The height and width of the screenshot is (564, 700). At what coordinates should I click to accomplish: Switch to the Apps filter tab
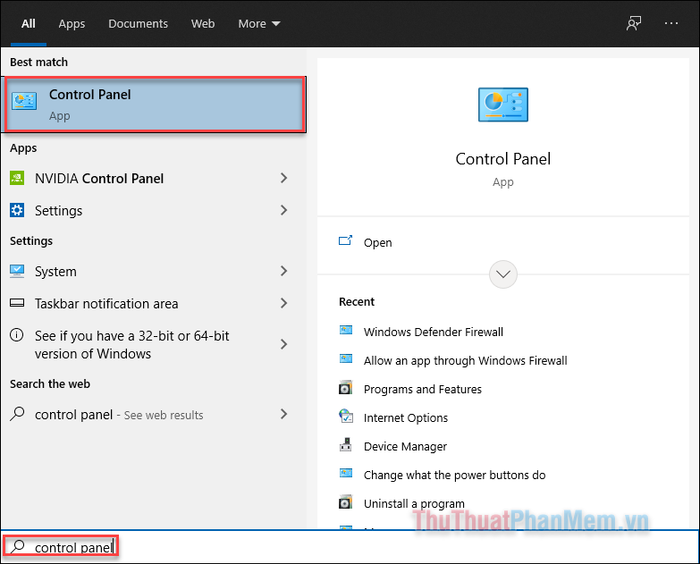(x=71, y=24)
